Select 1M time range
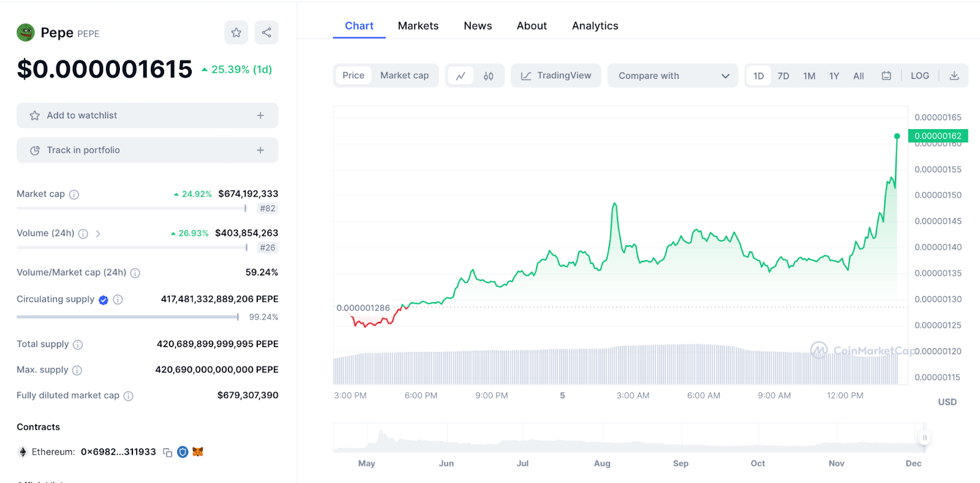This screenshot has height=483, width=980. 809,76
